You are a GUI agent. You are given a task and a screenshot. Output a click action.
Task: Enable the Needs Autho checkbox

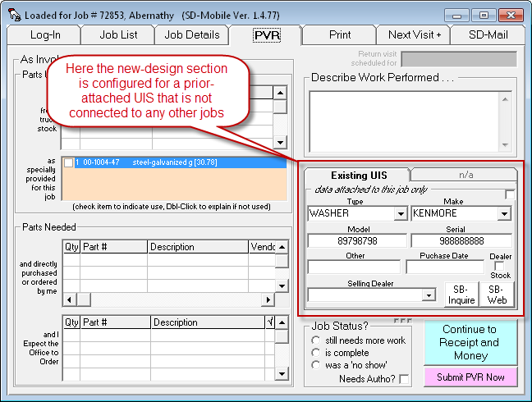tap(404, 379)
